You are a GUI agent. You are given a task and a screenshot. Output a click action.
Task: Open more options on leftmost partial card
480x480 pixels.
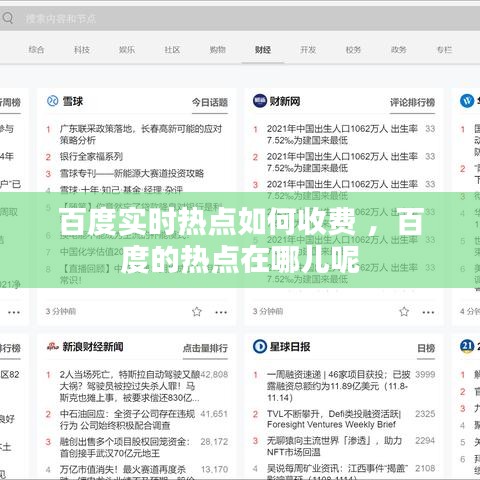(x=14, y=312)
